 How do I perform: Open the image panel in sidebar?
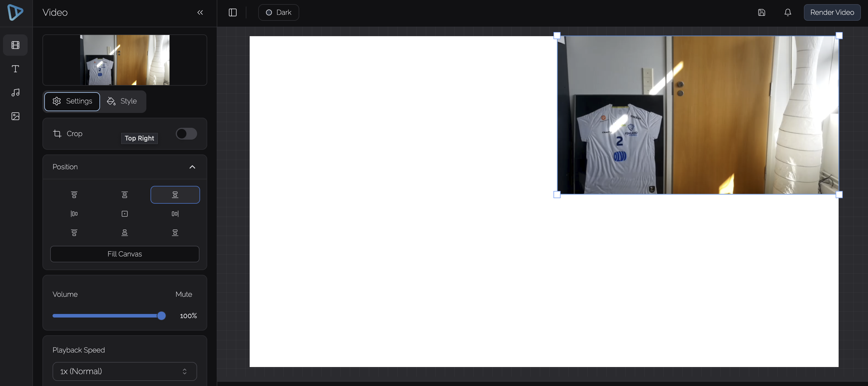(15, 116)
